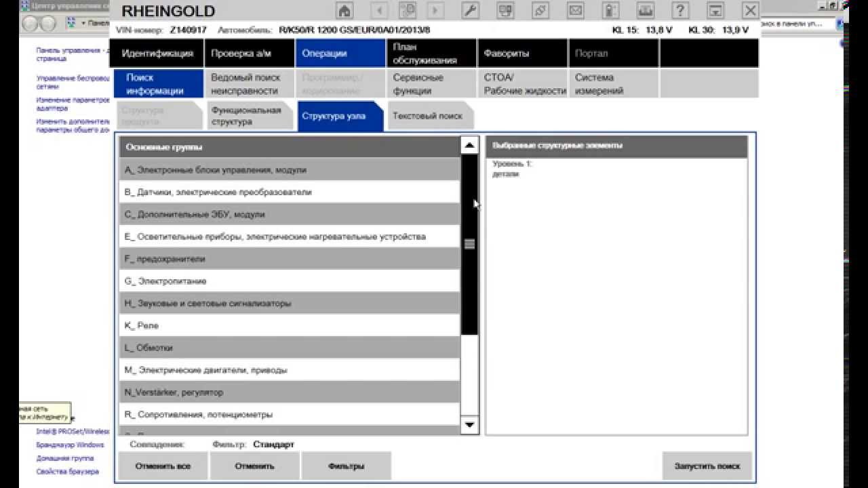Click the Отменить все button
868x488 pixels.
coord(163,466)
